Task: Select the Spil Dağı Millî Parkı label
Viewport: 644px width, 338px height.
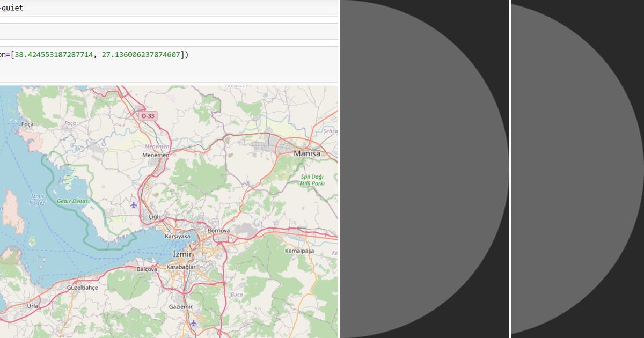Action: [312, 179]
